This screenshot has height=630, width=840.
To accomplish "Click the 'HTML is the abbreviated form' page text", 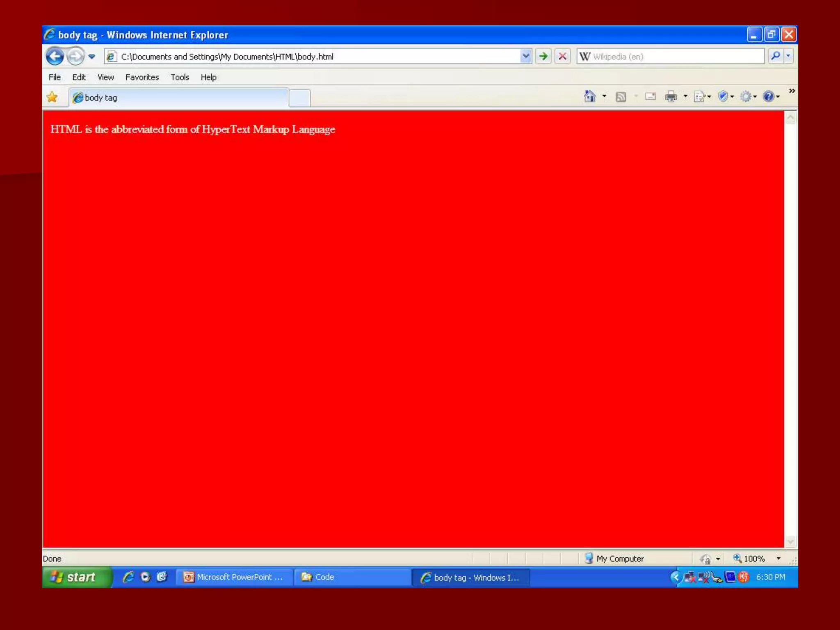I will click(x=193, y=129).
